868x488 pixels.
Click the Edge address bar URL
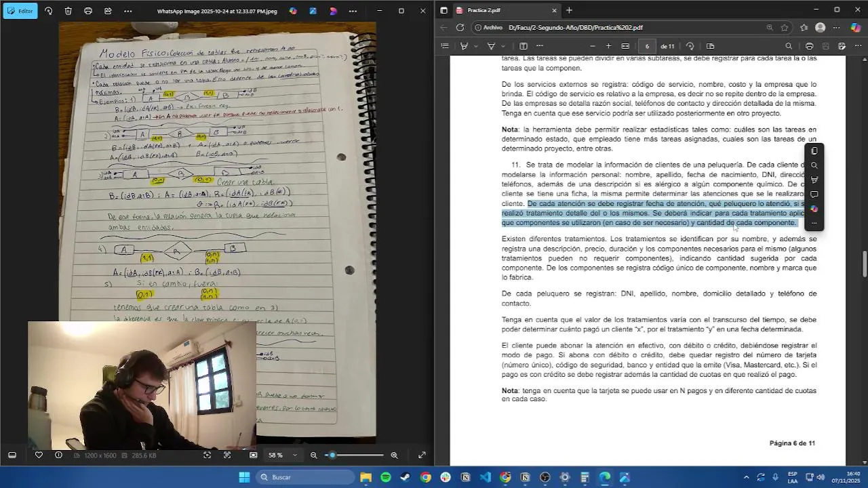point(575,28)
